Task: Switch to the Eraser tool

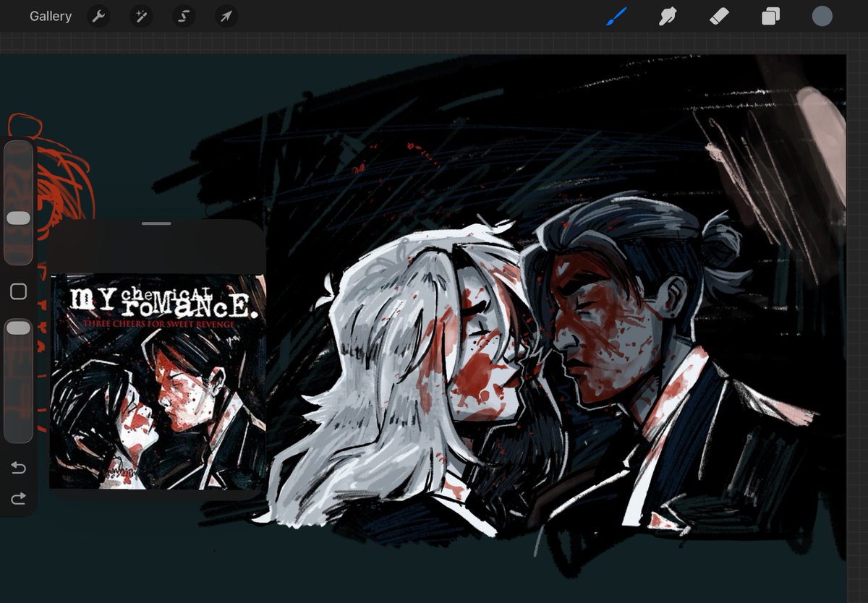Action: (718, 16)
